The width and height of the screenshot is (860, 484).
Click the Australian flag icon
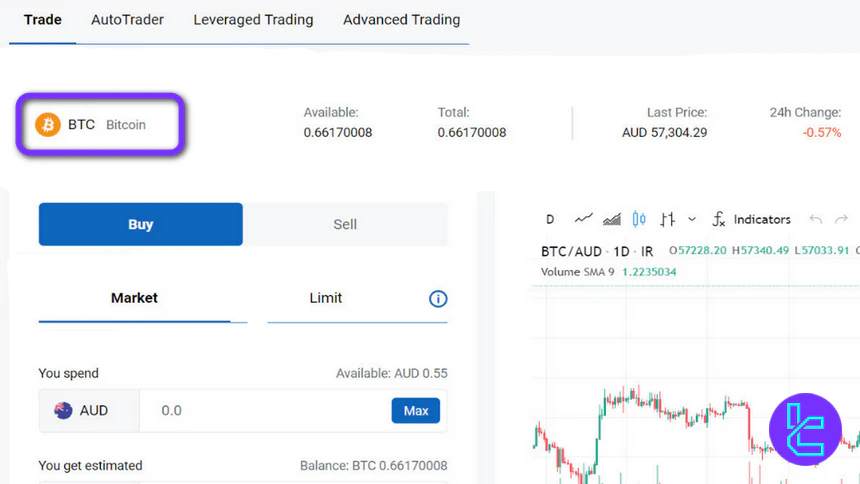(63, 410)
